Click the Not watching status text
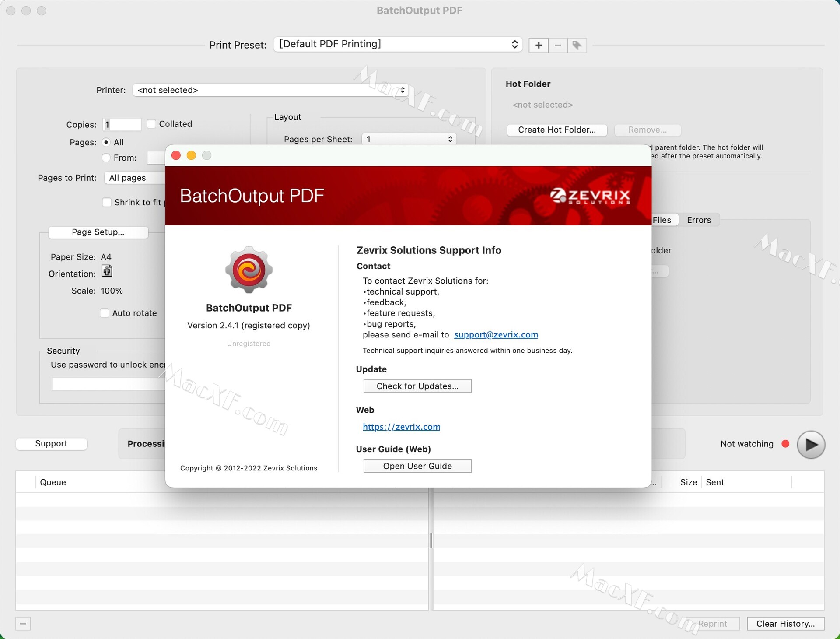The image size is (840, 639). tap(747, 444)
